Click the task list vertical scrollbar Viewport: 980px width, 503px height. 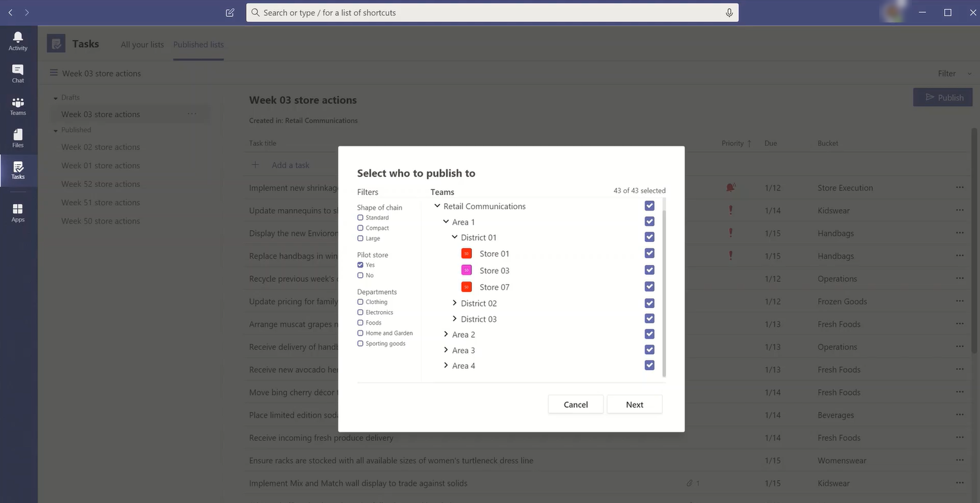tap(975, 241)
